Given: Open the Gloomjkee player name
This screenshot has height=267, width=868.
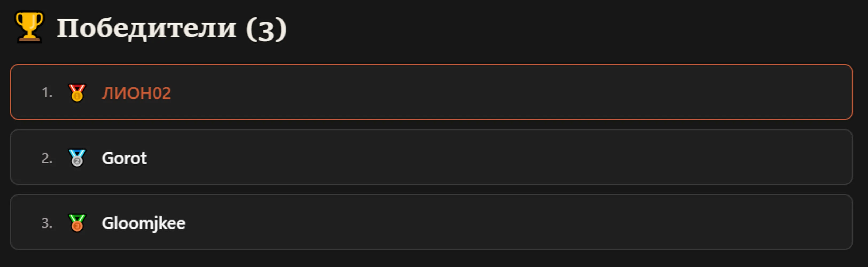Looking at the screenshot, I should [x=143, y=223].
